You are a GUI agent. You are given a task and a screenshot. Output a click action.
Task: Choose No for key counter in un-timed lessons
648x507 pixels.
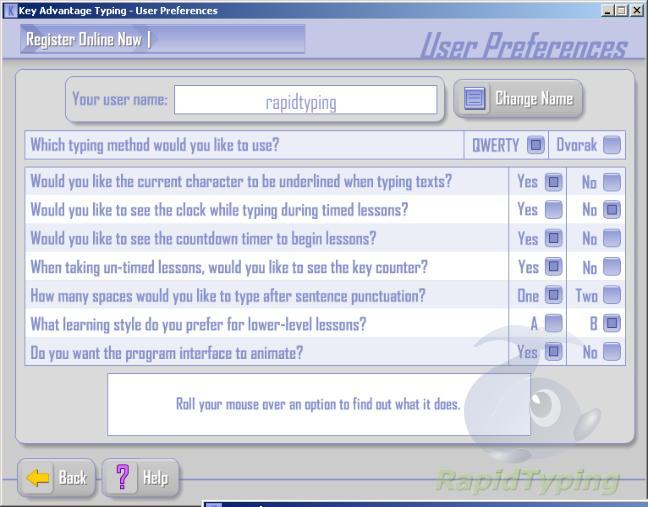pyautogui.click(x=612, y=267)
